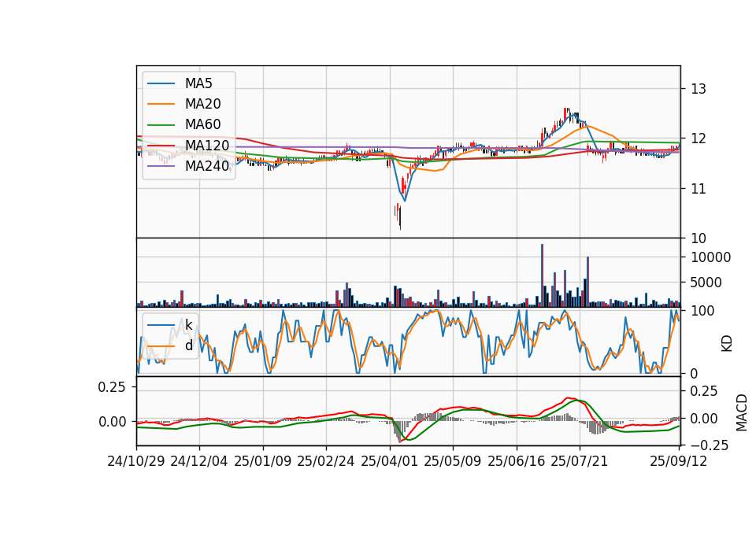This screenshot has height=543, width=756.
Task: Click the MA120 legend label
Action: 207,146
